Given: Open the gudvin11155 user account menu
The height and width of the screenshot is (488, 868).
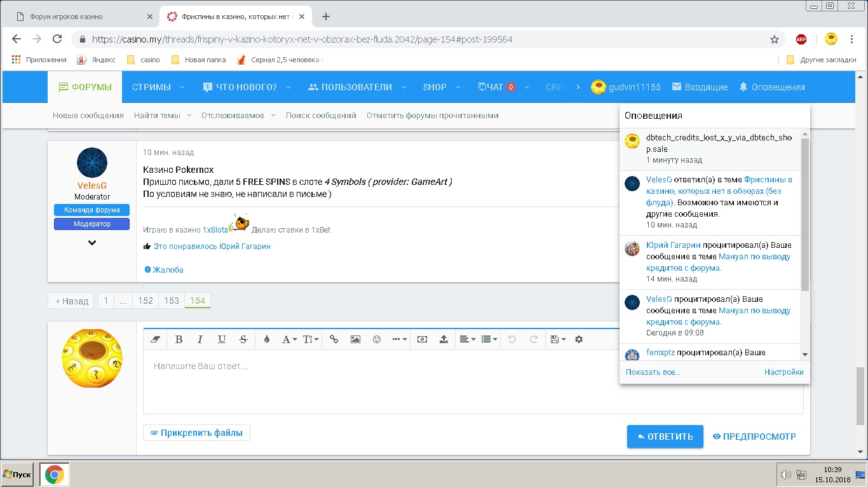Looking at the screenshot, I should (626, 87).
